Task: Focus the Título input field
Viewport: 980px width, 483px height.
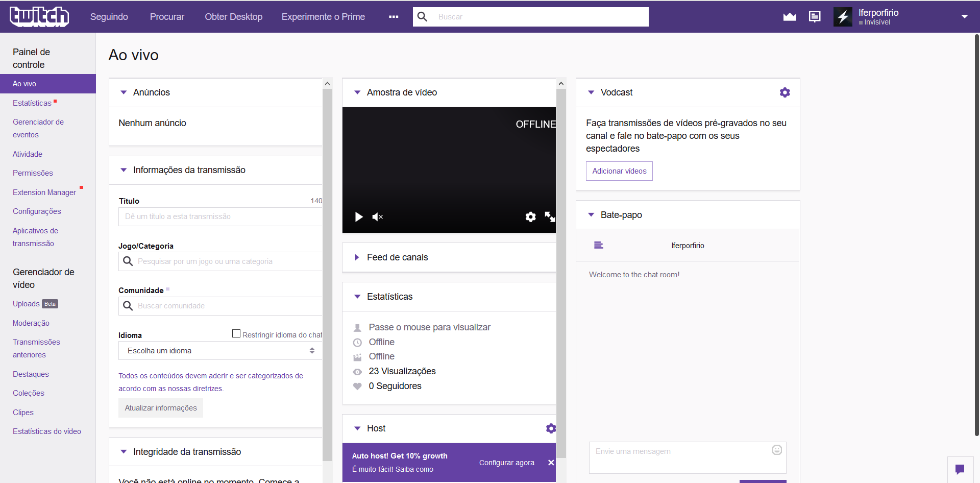Action: [x=220, y=216]
